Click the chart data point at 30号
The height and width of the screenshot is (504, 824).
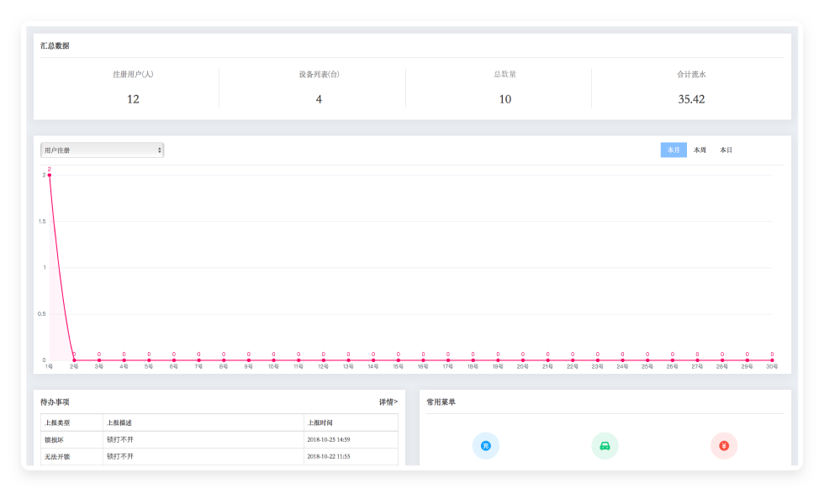point(772,360)
